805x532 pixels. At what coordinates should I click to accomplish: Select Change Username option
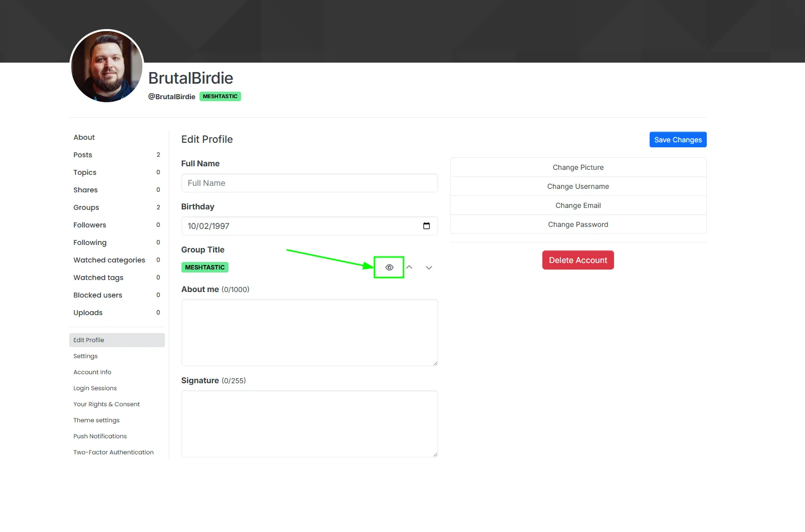click(x=578, y=186)
